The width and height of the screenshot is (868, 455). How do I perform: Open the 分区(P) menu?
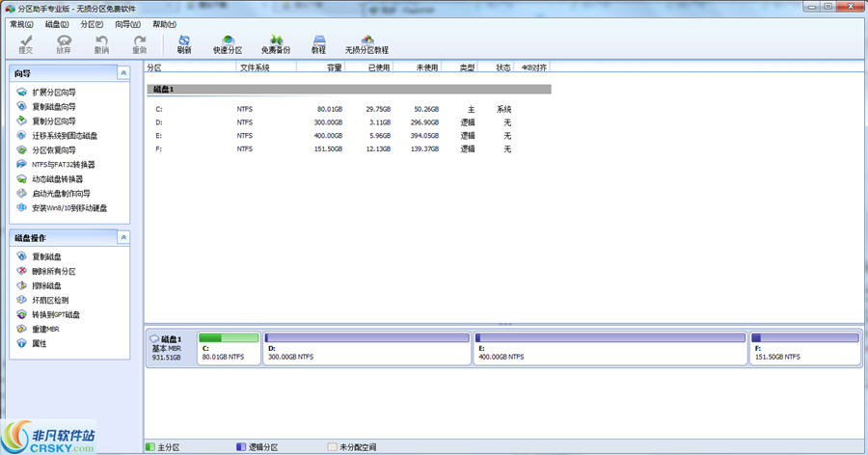[x=93, y=24]
